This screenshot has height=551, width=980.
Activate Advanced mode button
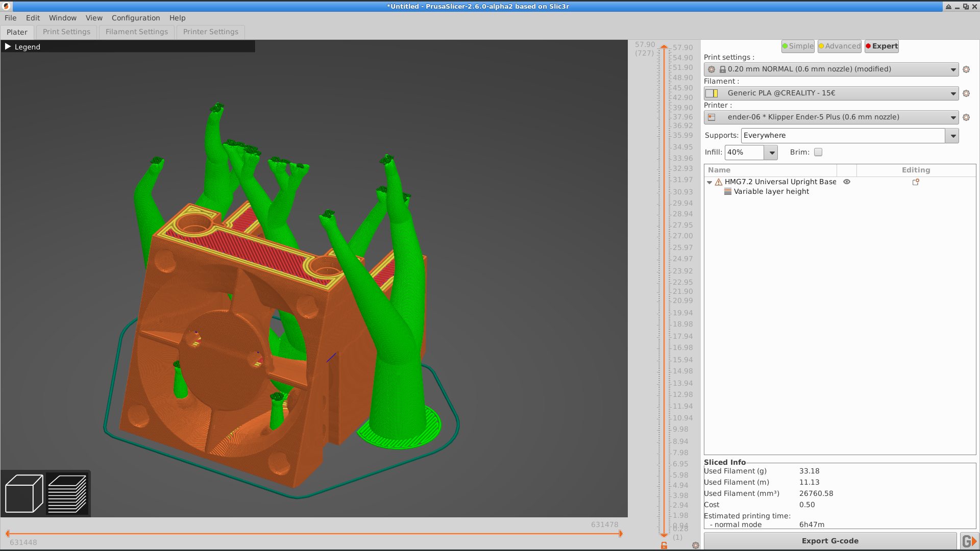pyautogui.click(x=839, y=46)
